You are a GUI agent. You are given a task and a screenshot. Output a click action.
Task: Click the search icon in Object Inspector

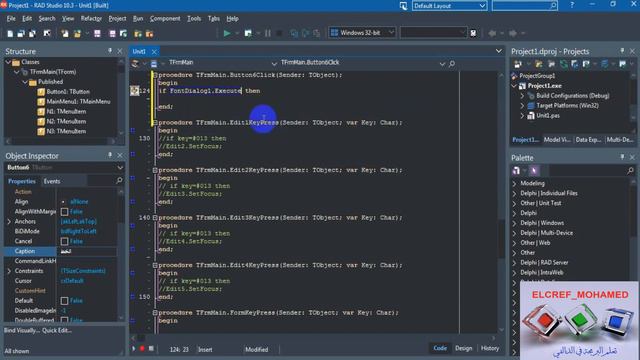coord(119,180)
